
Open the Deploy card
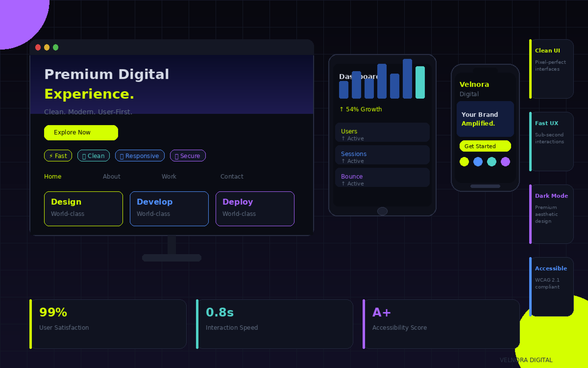(x=255, y=209)
